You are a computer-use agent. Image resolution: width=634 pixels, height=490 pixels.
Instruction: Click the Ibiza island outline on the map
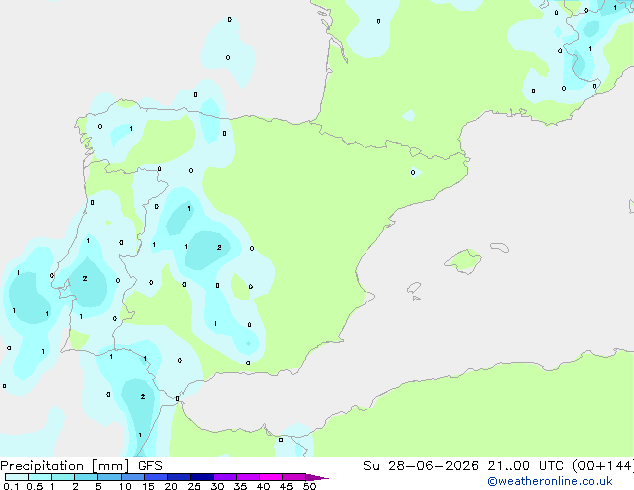[414, 288]
